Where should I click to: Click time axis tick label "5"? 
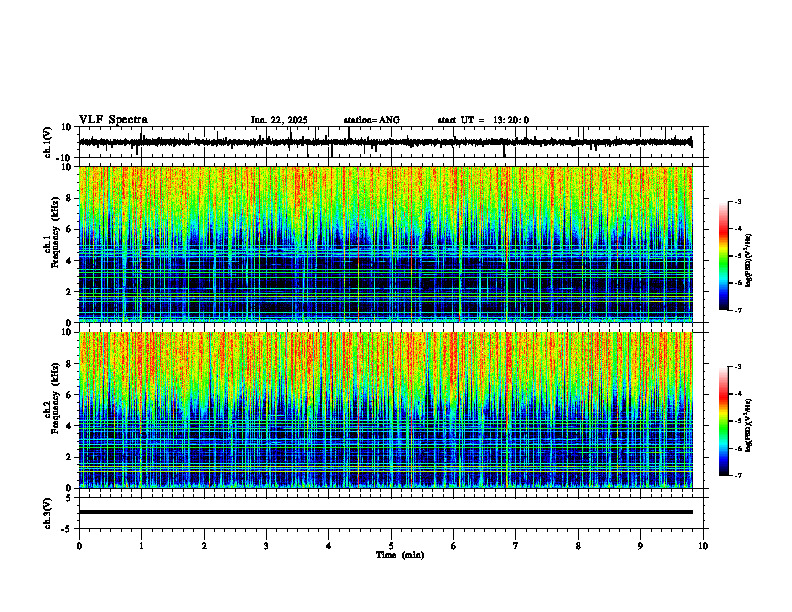tap(391, 546)
